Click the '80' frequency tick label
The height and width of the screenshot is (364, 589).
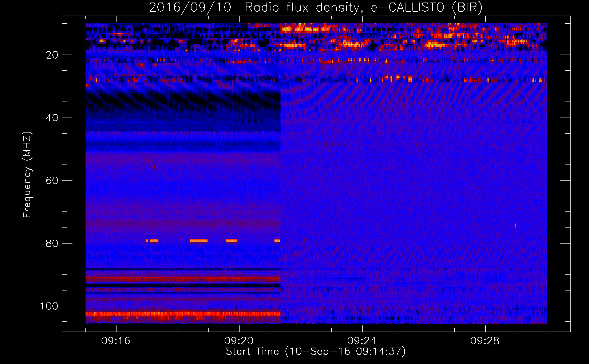tap(52, 243)
